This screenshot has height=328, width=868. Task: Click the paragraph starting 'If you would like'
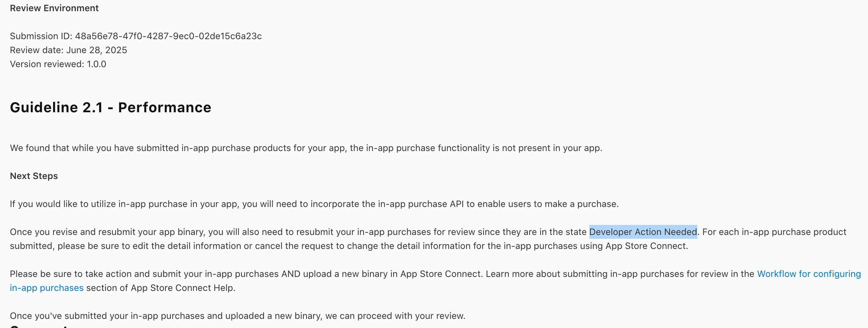[x=314, y=204]
